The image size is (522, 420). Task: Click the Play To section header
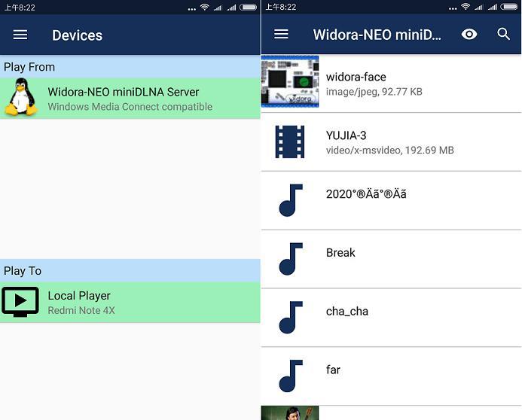(x=130, y=271)
